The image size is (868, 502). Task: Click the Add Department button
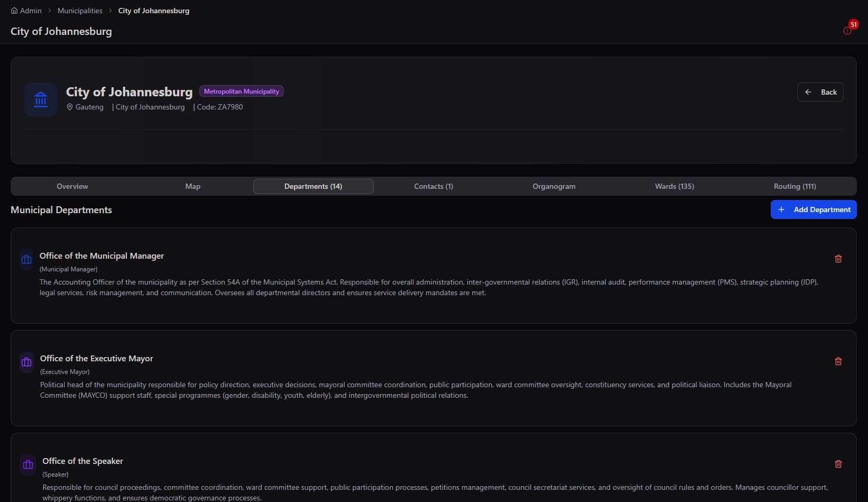pyautogui.click(x=814, y=209)
